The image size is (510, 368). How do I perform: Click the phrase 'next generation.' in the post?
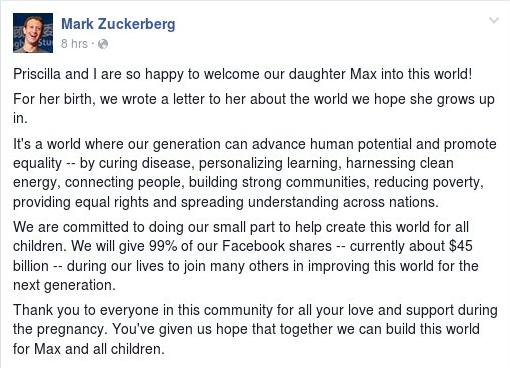click(64, 285)
